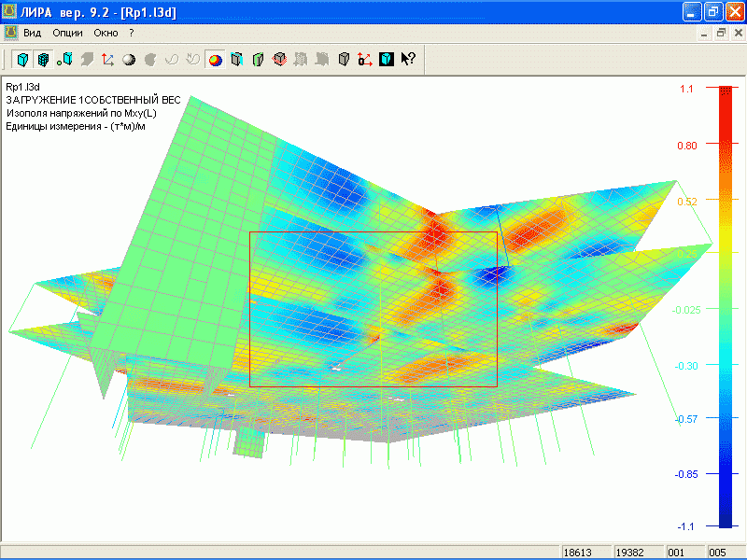This screenshot has height=560, width=747.
Task: Restore the inner document window
Action: (x=721, y=33)
